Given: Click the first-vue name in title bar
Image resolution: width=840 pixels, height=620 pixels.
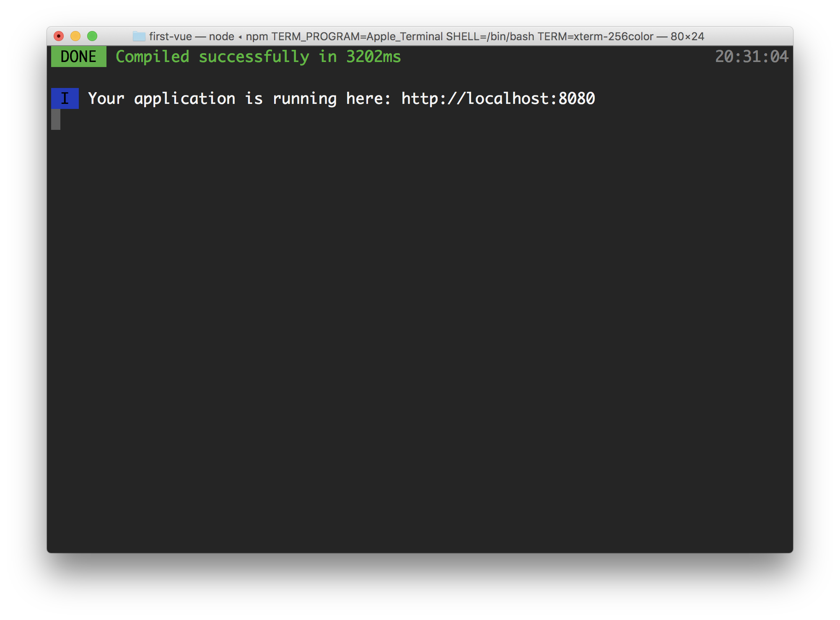Looking at the screenshot, I should [x=170, y=36].
